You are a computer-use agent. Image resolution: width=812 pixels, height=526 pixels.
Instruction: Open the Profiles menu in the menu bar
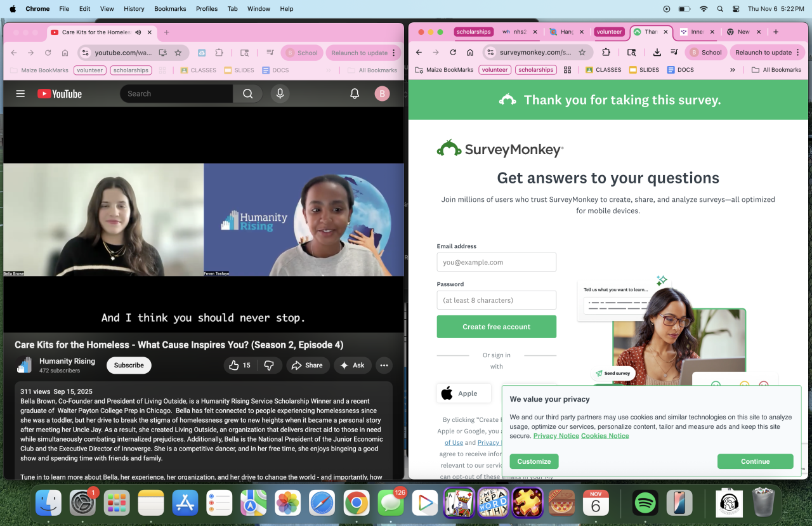tap(207, 9)
